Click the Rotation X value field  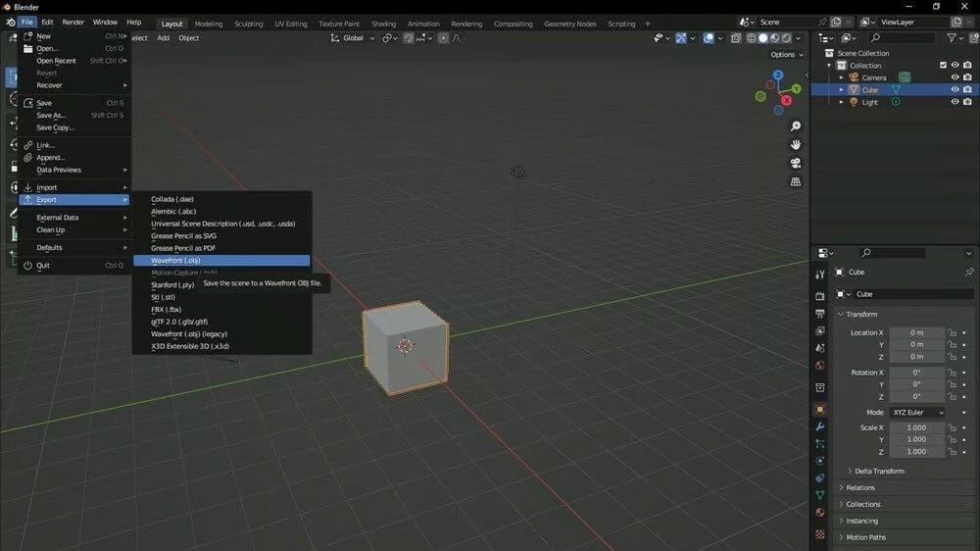pos(917,373)
